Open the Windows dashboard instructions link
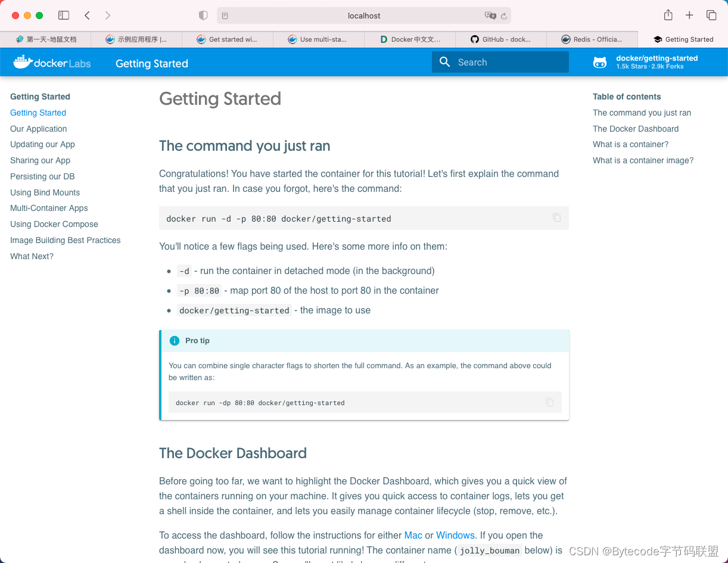Screen dimensions: 728x563 tap(455, 535)
